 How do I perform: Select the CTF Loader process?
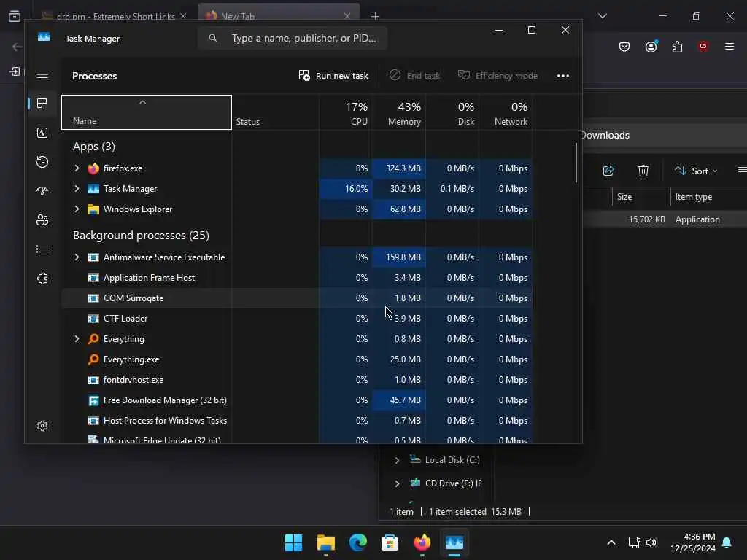297,319
